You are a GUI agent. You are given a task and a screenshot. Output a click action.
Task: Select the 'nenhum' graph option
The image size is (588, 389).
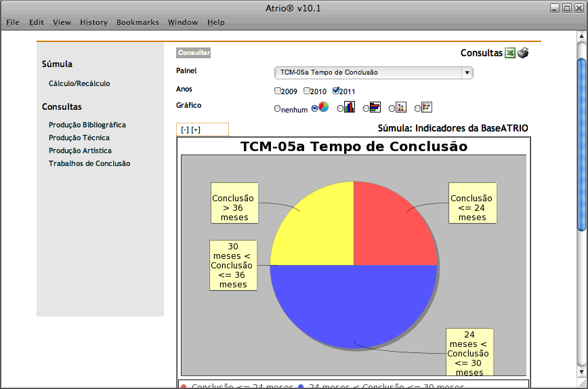click(x=277, y=108)
